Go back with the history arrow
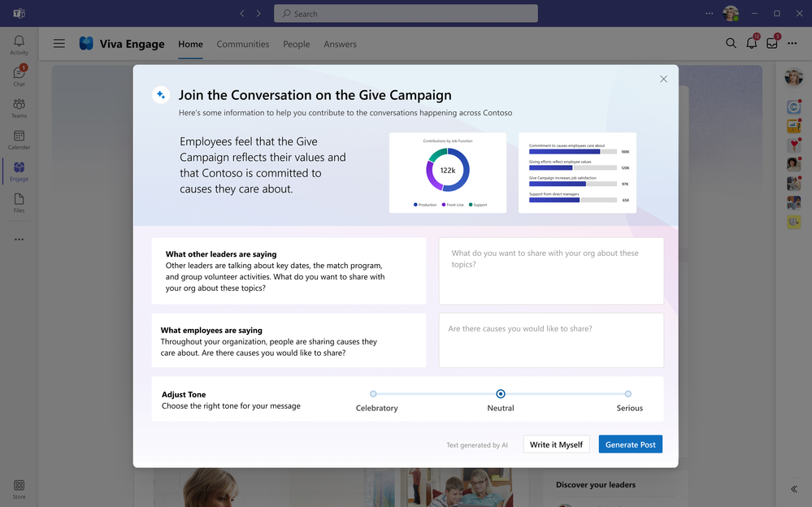This screenshot has height=507, width=812. point(242,14)
